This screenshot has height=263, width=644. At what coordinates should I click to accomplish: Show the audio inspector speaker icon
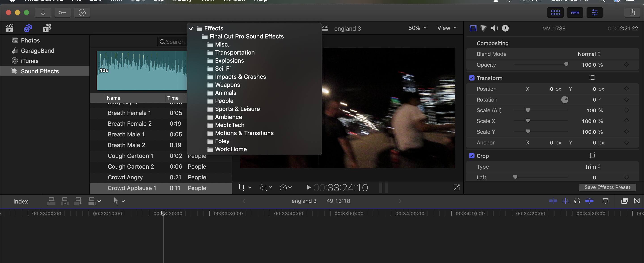pyautogui.click(x=494, y=28)
